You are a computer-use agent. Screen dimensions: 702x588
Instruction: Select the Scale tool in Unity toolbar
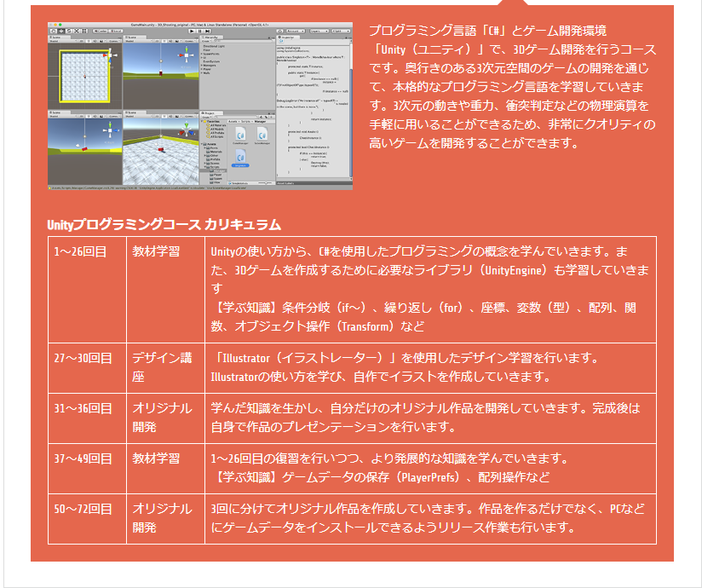click(x=77, y=31)
